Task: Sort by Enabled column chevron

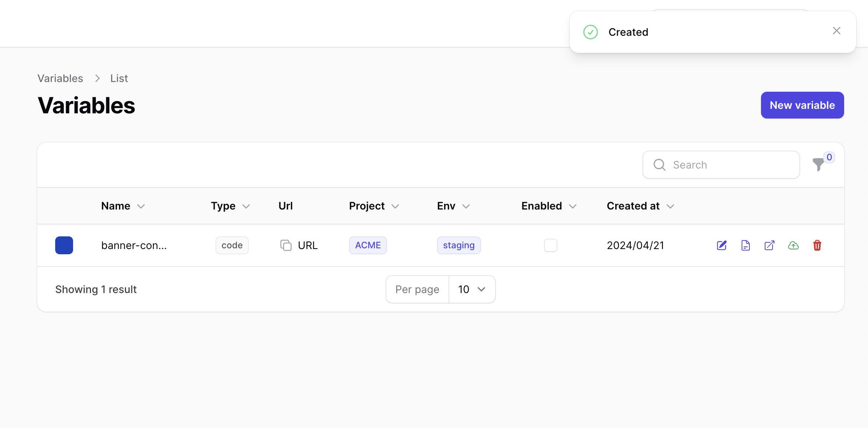Action: click(x=573, y=206)
